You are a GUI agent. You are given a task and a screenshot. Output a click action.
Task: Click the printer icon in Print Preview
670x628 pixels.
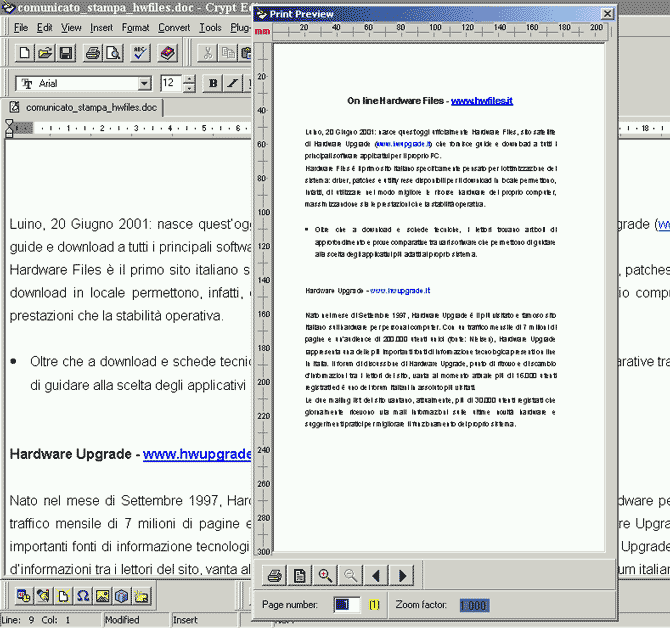pos(274,576)
